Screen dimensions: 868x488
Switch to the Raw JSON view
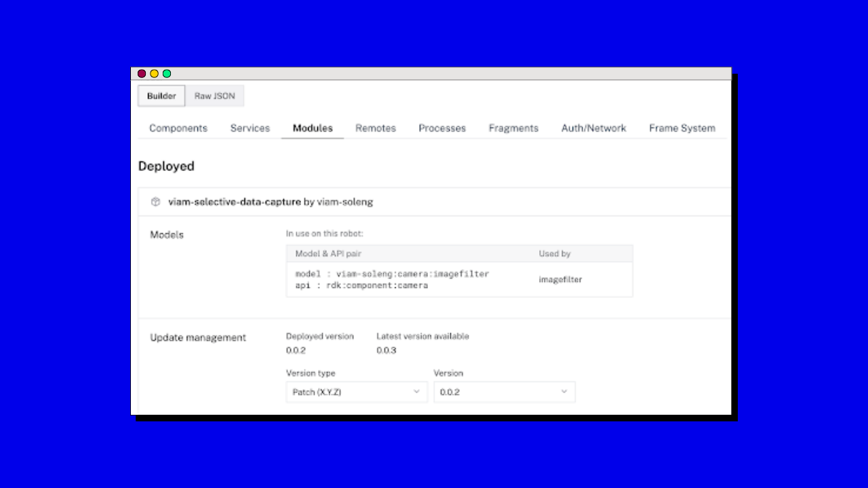pyautogui.click(x=214, y=96)
